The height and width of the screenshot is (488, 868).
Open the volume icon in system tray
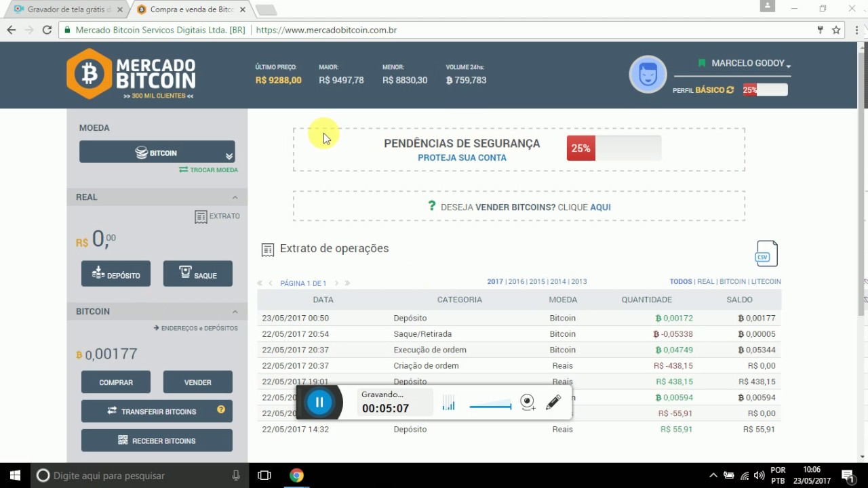(x=759, y=475)
